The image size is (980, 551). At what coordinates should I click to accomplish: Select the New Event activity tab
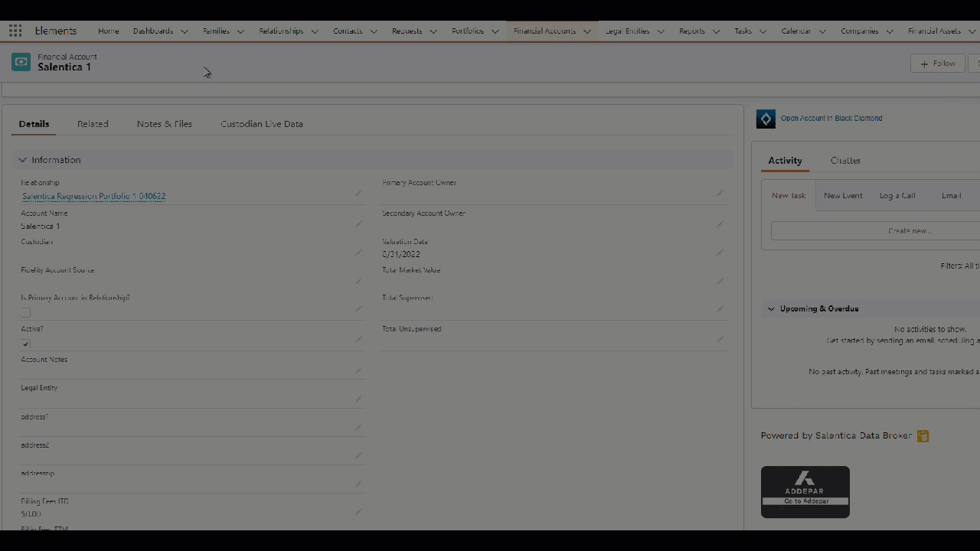[x=843, y=196]
